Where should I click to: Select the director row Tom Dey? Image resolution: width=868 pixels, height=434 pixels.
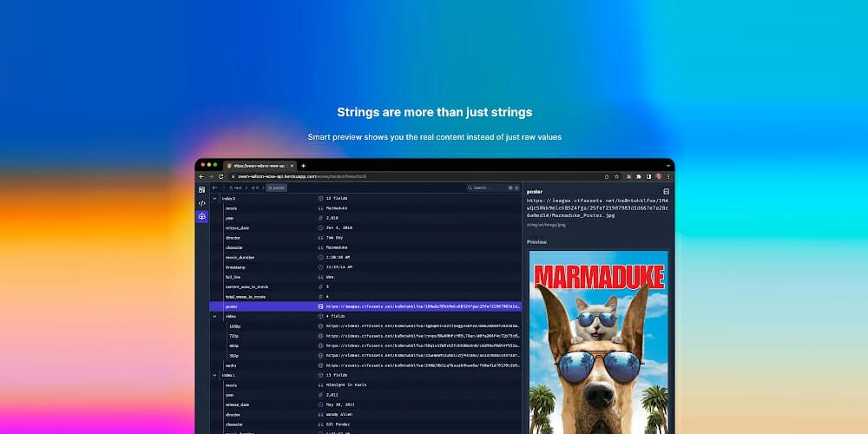[366, 238]
